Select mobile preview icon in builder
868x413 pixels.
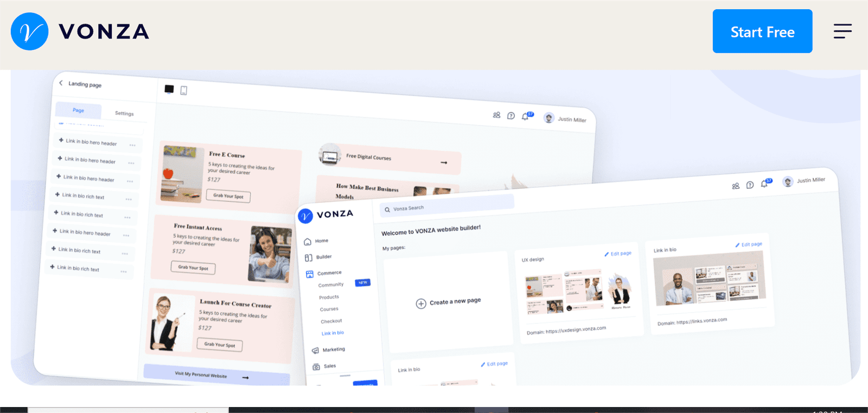184,90
